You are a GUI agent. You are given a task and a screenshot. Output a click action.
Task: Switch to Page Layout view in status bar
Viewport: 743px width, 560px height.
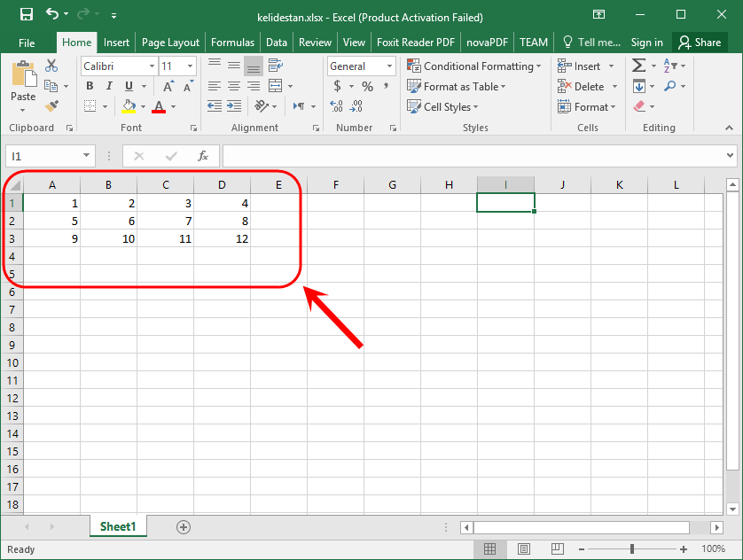point(524,548)
